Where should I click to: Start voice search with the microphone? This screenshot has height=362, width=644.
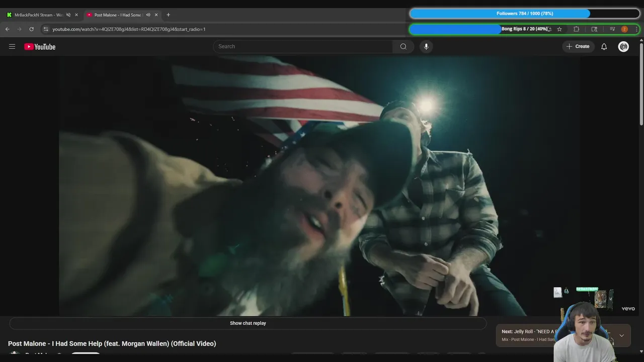coord(426,46)
